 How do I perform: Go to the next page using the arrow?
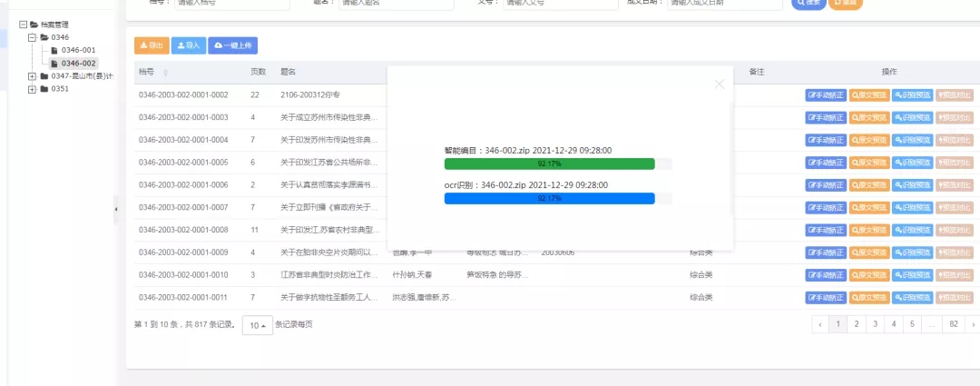[x=972, y=323]
